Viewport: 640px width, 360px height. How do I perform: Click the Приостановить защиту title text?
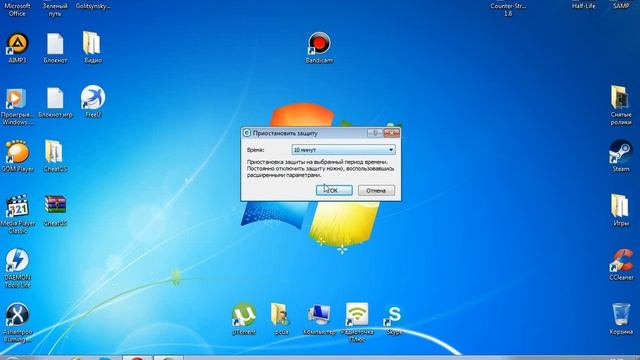coord(285,133)
